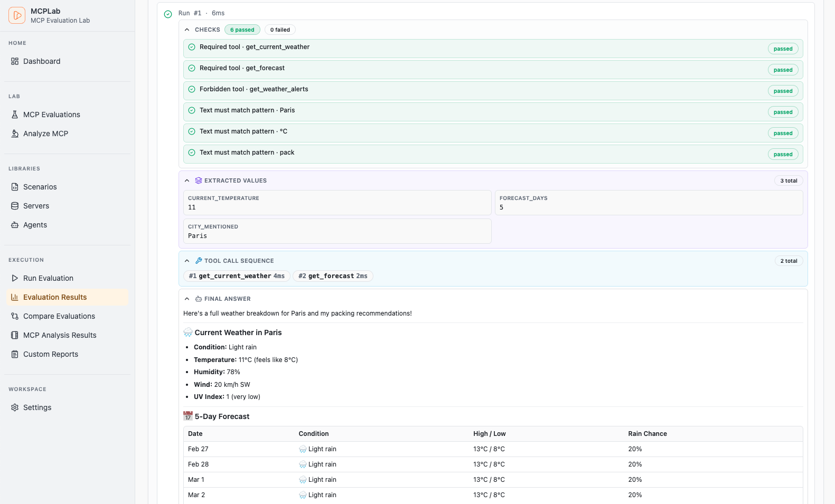Collapse the Final Answer section
This screenshot has height=504, width=835.
pyautogui.click(x=187, y=299)
